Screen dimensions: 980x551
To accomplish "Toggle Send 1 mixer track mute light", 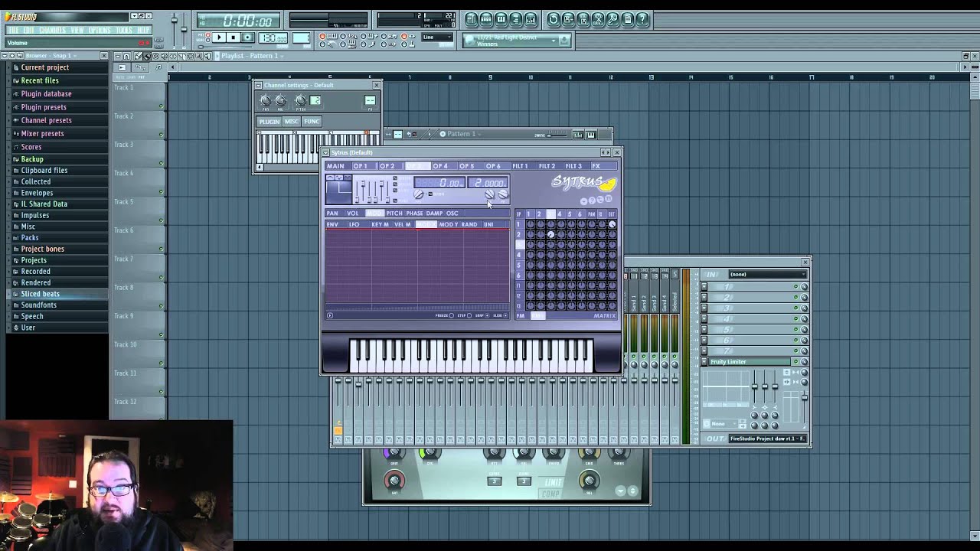I will pyautogui.click(x=634, y=356).
